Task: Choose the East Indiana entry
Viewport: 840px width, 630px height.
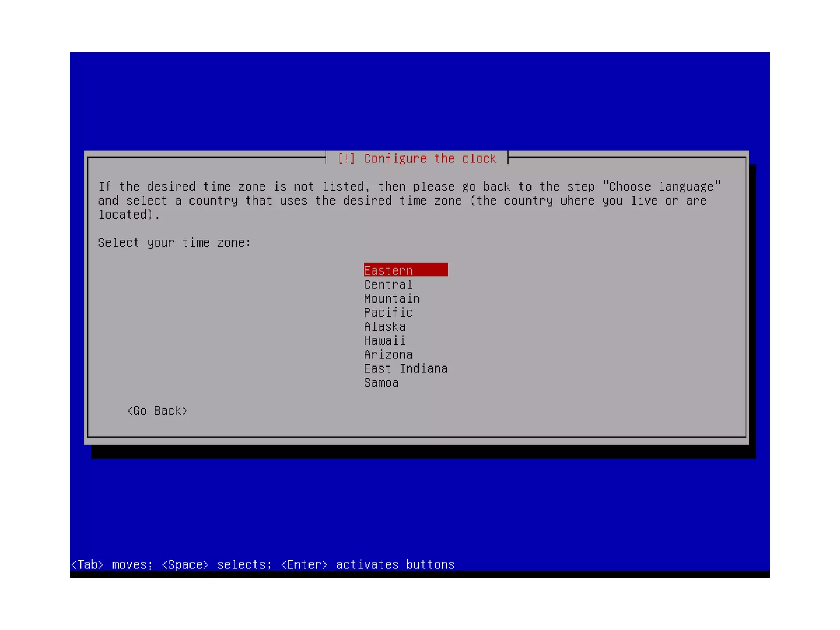Action: 406,368
